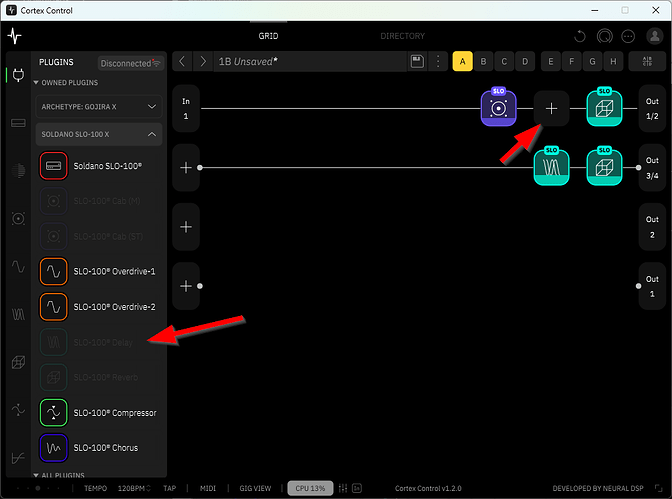This screenshot has width=672, height=499.
Task: Add SLO-100 Compressor plugin
Action: (99, 413)
